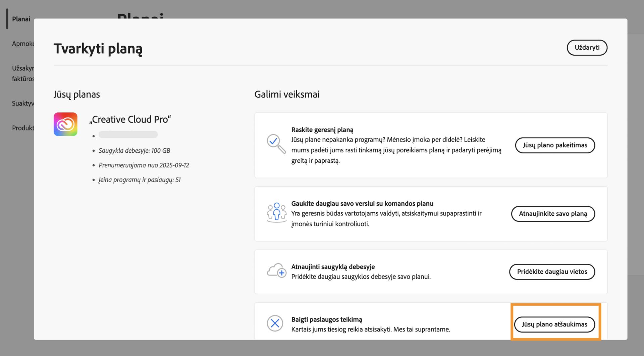This screenshot has width=644, height=356.
Task: Click the Atnaujinti saugyklą debesyje card
Action: point(430,271)
